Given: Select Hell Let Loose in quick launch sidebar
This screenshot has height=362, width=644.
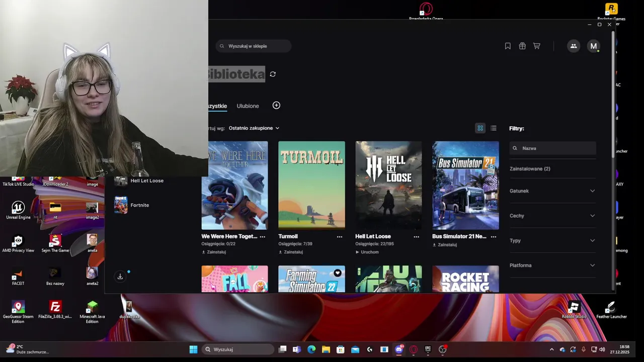Looking at the screenshot, I should click(139, 180).
